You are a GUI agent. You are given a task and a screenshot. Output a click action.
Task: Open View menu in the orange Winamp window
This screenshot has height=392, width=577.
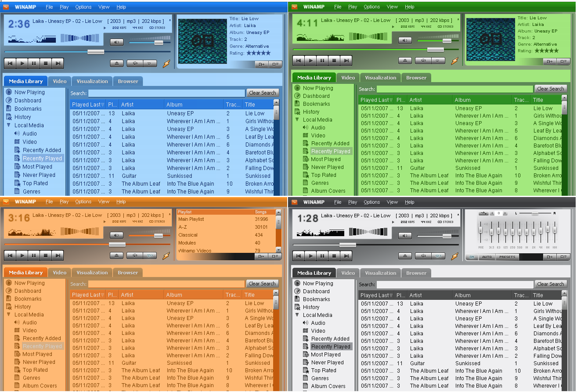click(104, 201)
